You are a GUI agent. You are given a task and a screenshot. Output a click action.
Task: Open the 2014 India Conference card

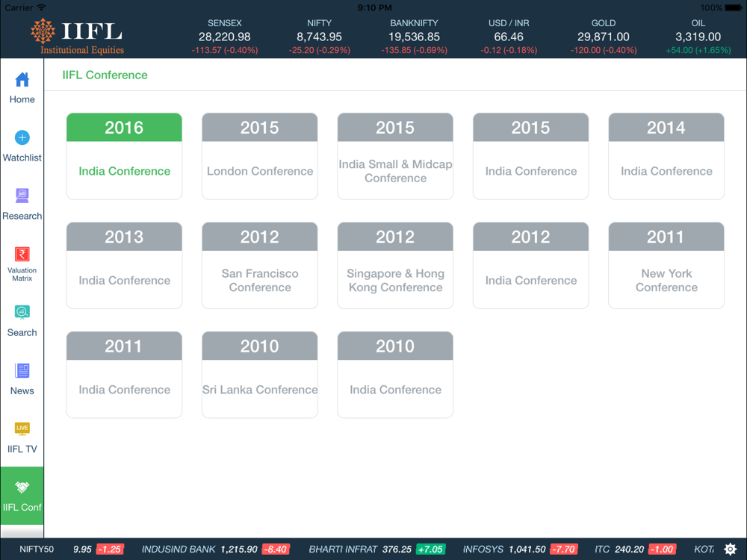pos(666,156)
